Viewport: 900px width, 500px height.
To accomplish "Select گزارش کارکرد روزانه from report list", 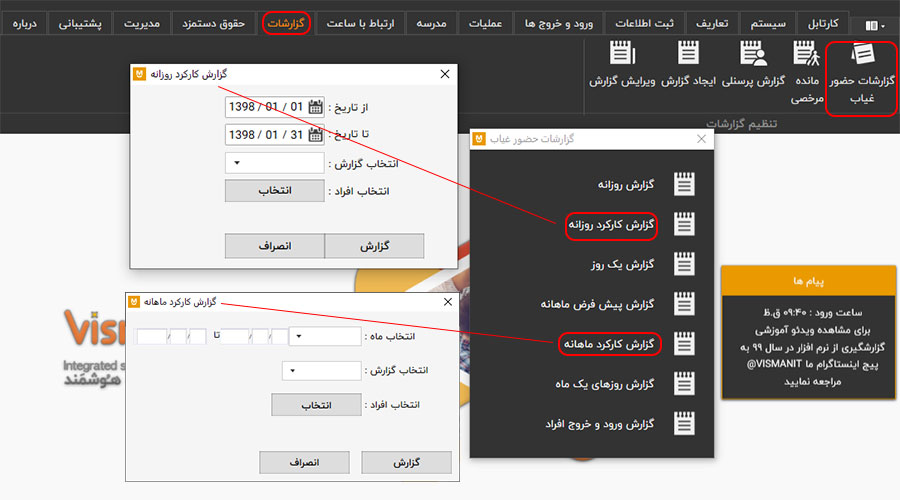I will 611,224.
